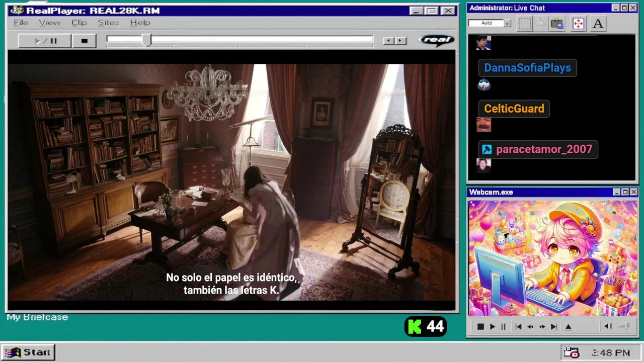
Task: Click the paracetamor_2007 username in chat
Action: click(x=544, y=149)
